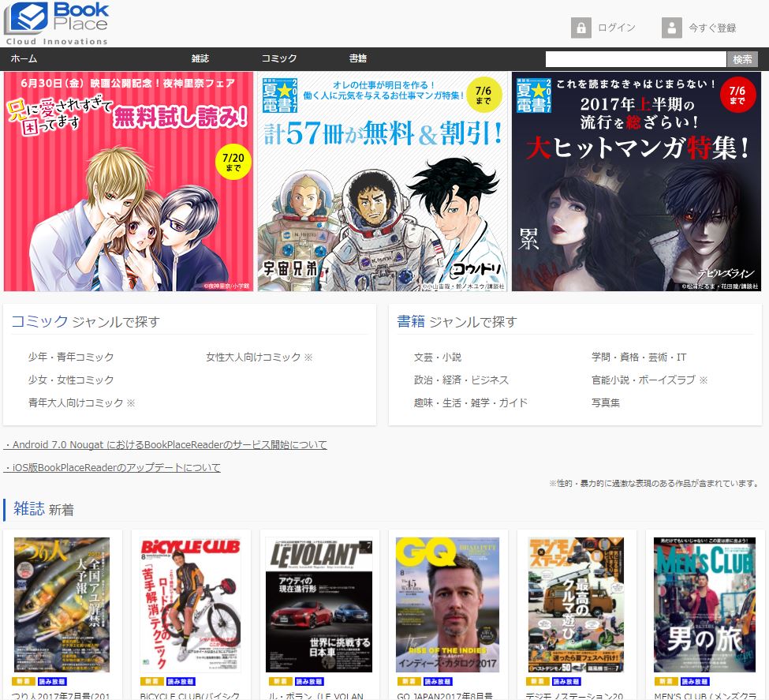The width and height of the screenshot is (769, 700).
Task: Open the ログイン link
Action: [617, 28]
